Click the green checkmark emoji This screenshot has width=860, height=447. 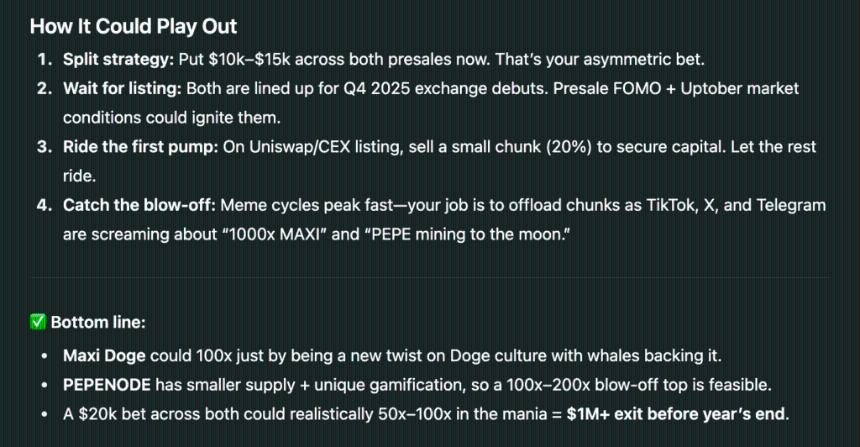click(38, 322)
